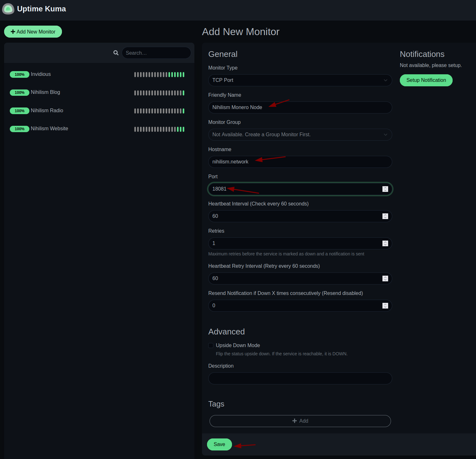Click the Setup Notification button
The height and width of the screenshot is (459, 476).
[x=426, y=80]
